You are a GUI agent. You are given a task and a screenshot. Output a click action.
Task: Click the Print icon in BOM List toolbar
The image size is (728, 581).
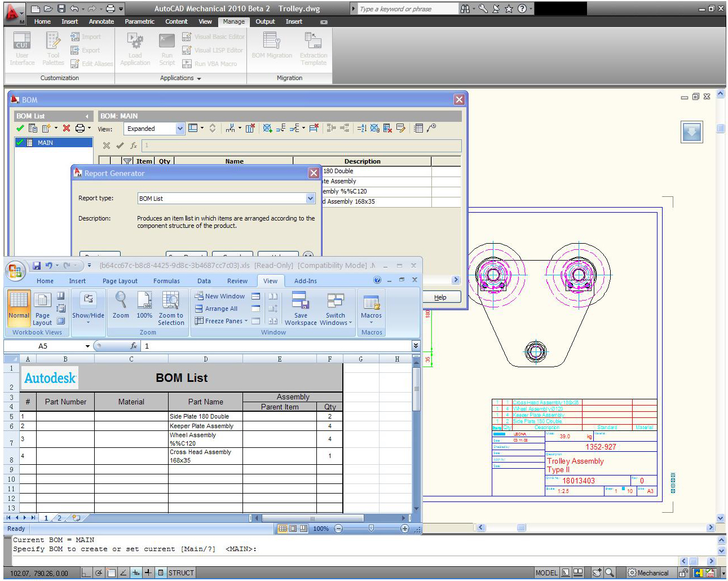point(80,129)
